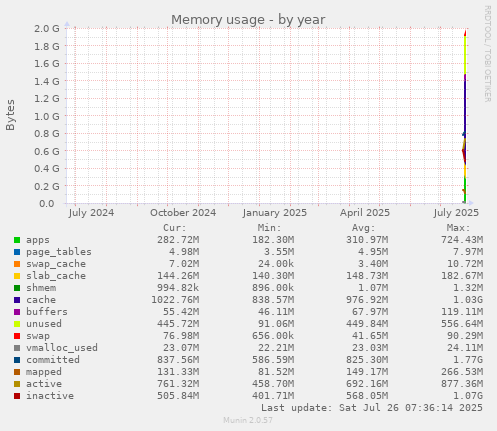
Task: Click the 'Munin 2.0.57' footer text
Action: 248,420
